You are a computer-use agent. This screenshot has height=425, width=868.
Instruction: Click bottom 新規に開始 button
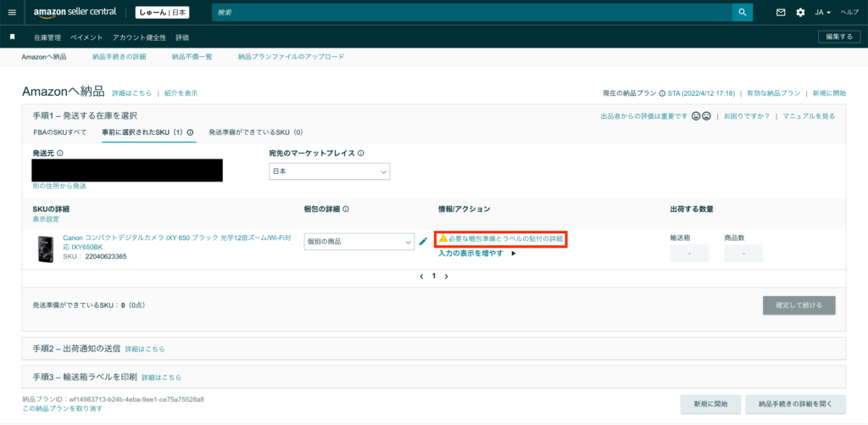tap(710, 404)
